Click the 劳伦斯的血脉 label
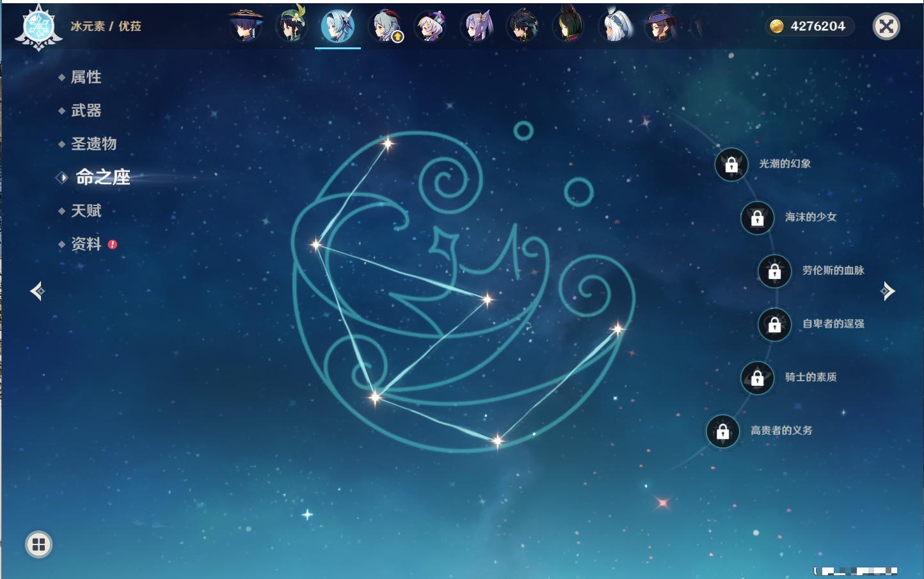The width and height of the screenshot is (924, 579). tap(833, 270)
